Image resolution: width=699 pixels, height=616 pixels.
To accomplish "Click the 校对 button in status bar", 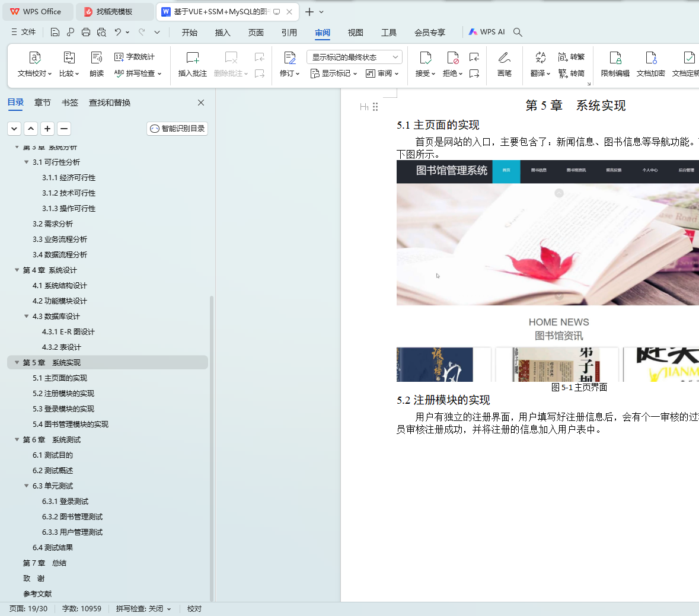I will 194,609.
